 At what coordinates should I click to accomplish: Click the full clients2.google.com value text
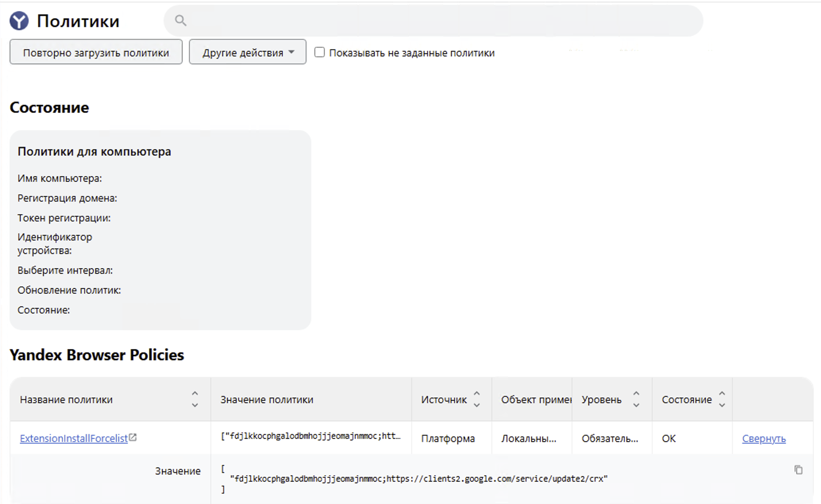click(419, 479)
